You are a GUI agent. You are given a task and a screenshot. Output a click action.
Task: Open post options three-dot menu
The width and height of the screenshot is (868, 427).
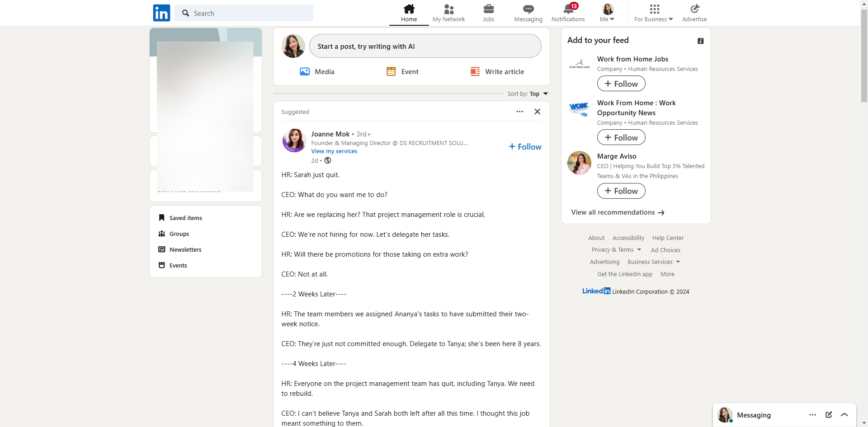coord(520,112)
